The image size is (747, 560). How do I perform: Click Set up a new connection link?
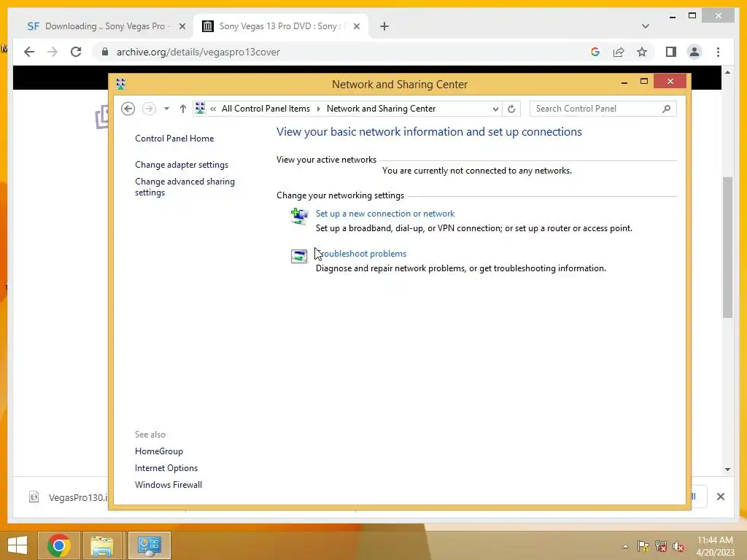(385, 214)
